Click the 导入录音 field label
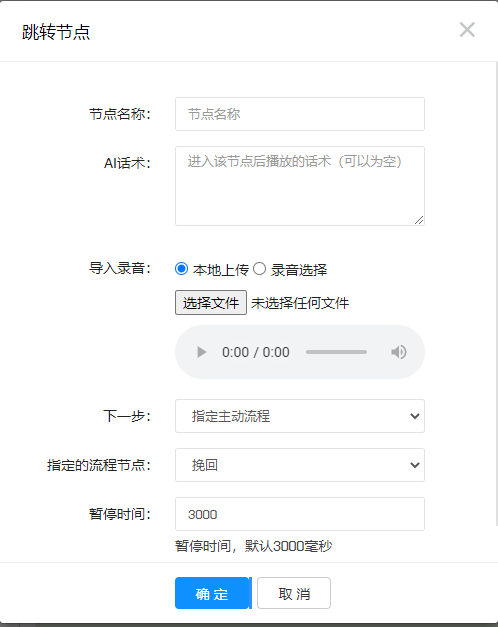 (120, 268)
